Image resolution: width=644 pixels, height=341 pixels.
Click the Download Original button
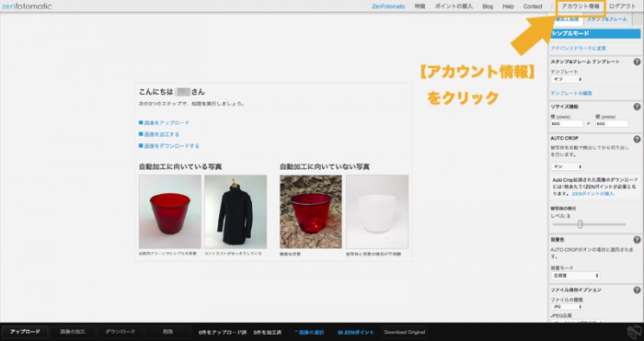click(x=405, y=332)
